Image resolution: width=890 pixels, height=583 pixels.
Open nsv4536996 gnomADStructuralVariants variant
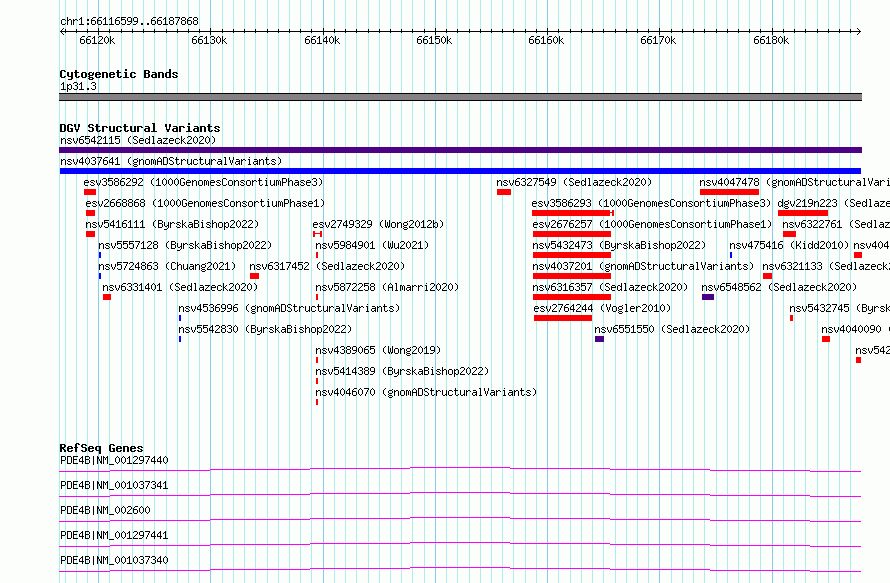289,308
